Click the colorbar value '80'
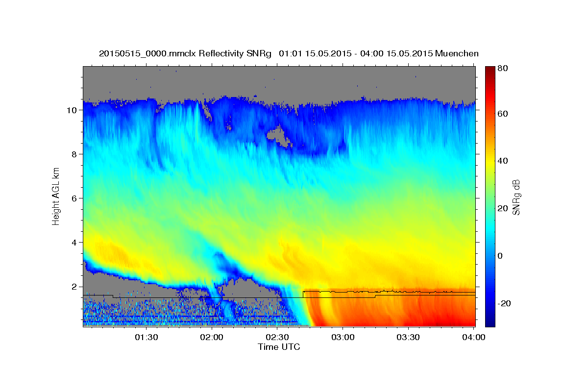 (503, 69)
